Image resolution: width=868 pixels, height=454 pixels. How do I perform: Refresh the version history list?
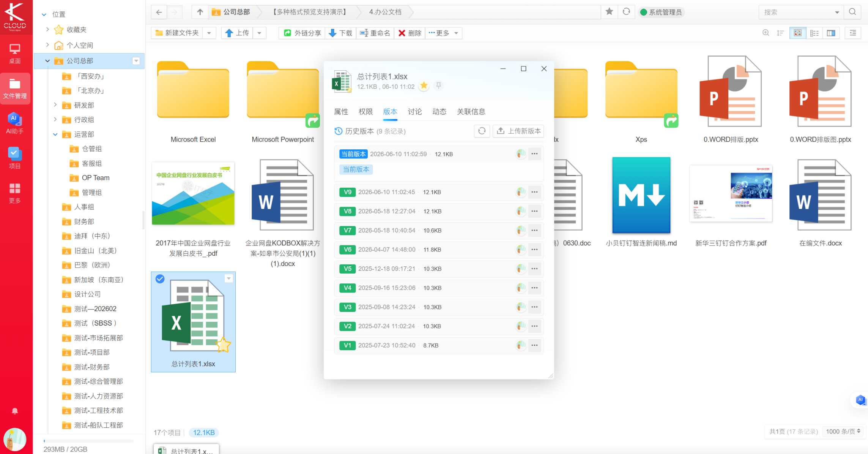click(x=482, y=131)
